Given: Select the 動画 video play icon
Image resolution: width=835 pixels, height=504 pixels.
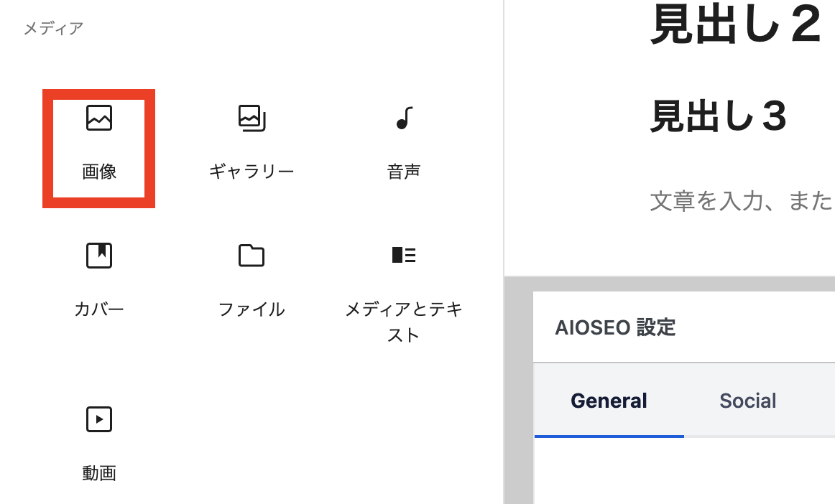Looking at the screenshot, I should pyautogui.click(x=99, y=419).
